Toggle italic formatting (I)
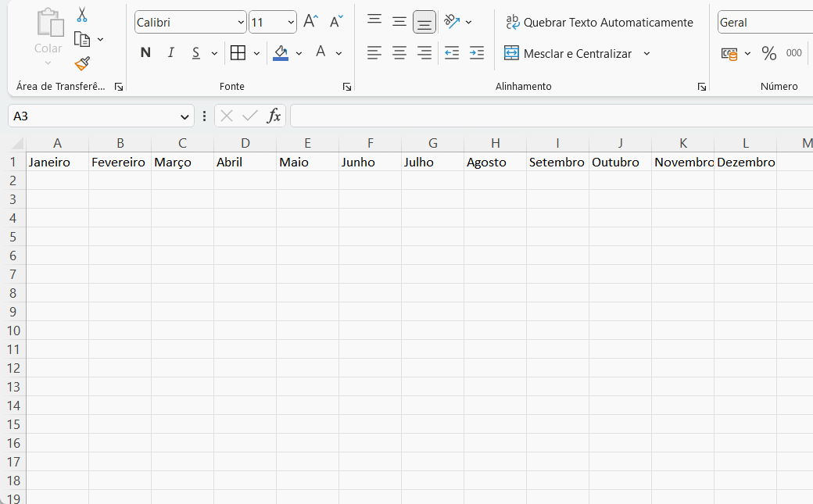 (170, 53)
